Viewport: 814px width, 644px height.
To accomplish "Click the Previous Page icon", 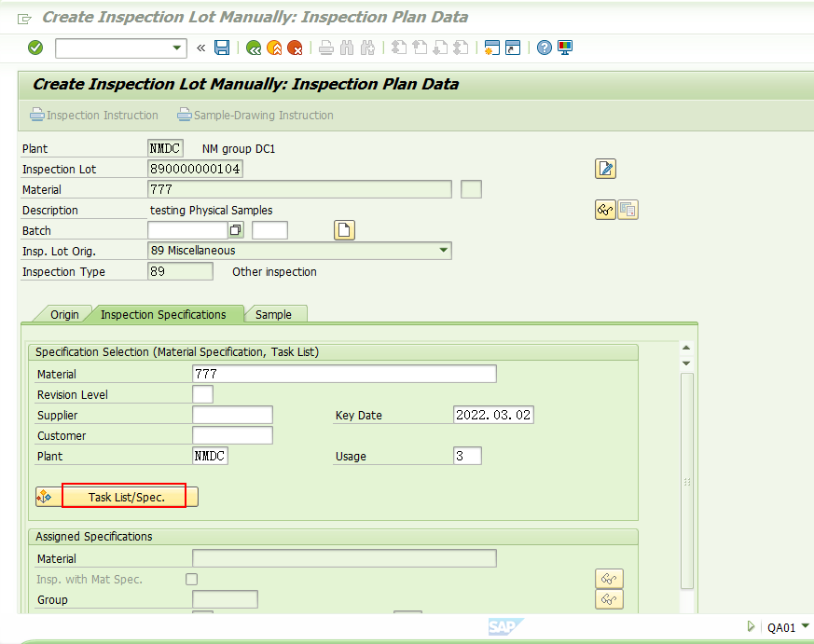I will click(420, 48).
